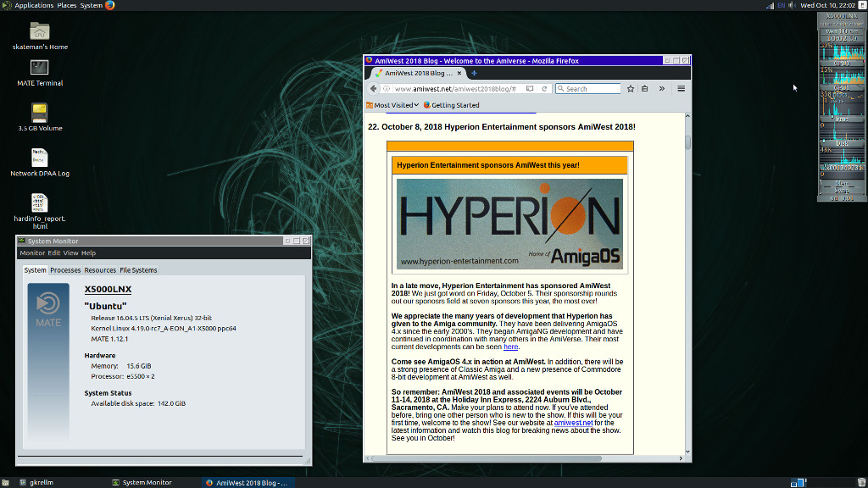This screenshot has width=868, height=488.
Task: Expand the Most Visited bookmarks dropdown
Action: pyautogui.click(x=392, y=105)
